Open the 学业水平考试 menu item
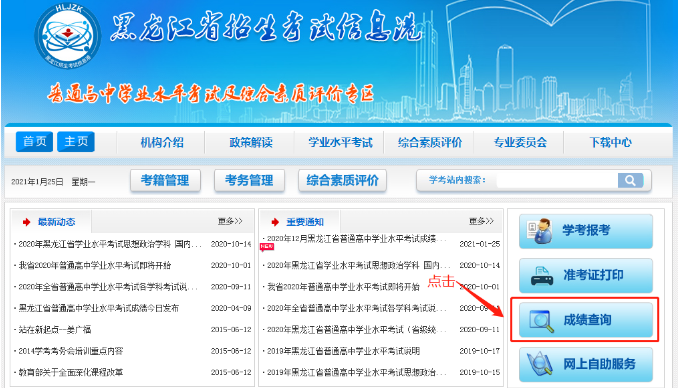This screenshot has width=678, height=388. pyautogui.click(x=340, y=142)
